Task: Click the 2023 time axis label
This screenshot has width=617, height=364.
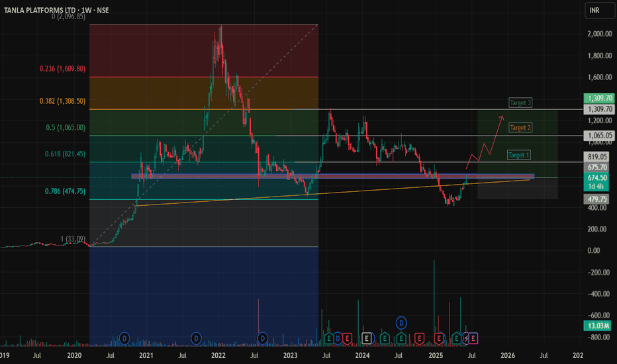Action: 291,355
